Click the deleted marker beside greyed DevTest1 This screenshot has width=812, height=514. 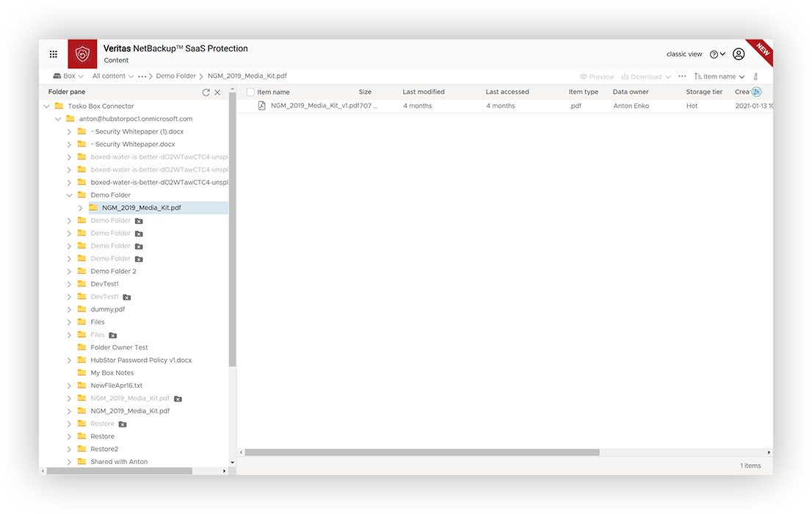tap(127, 297)
